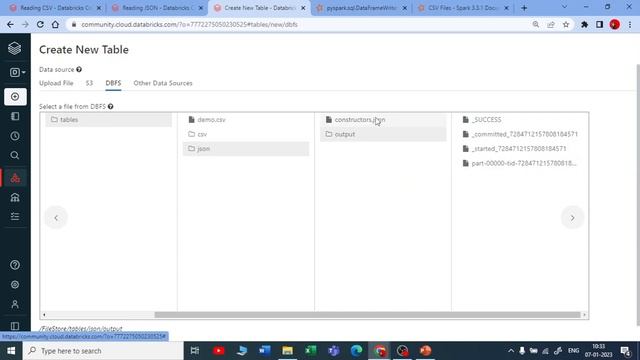Viewport: 640px width, 360px height.
Task: Select the constructors.json file
Action: coord(383,120)
